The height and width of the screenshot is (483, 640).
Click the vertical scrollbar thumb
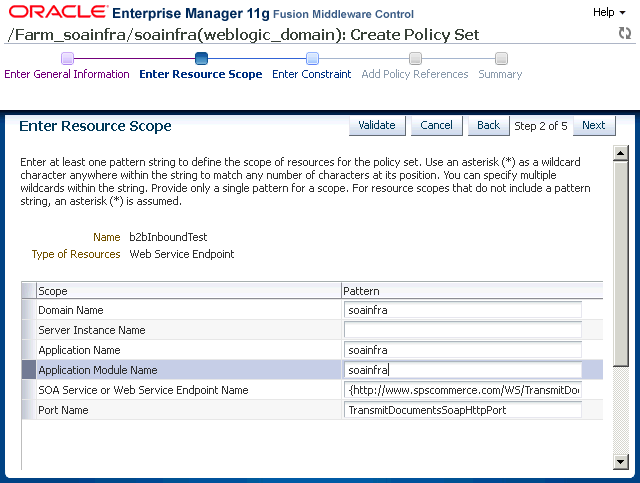[621, 265]
